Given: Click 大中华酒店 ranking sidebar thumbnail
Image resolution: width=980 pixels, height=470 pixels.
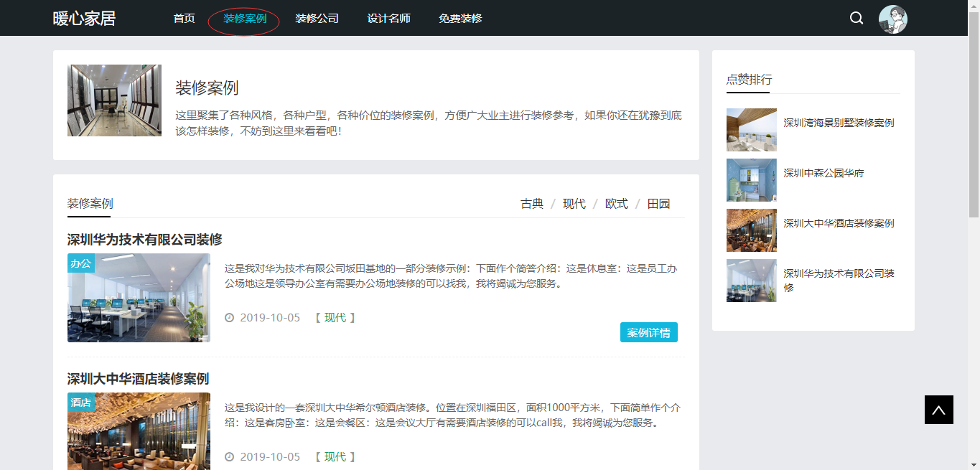Looking at the screenshot, I should click(x=752, y=230).
